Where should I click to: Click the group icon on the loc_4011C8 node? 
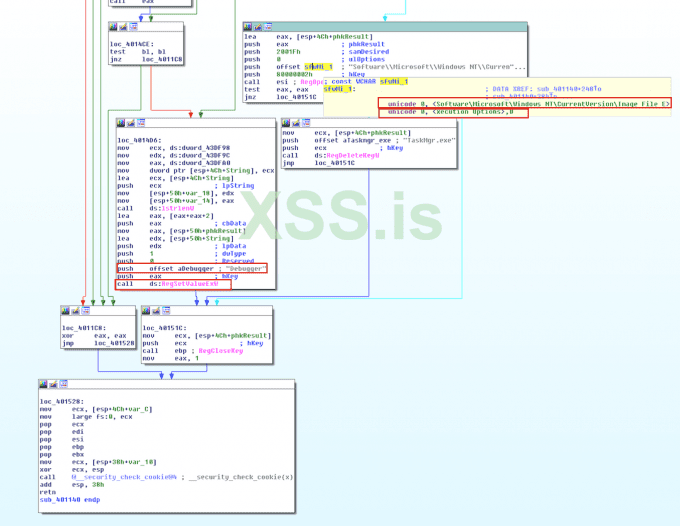click(86, 310)
